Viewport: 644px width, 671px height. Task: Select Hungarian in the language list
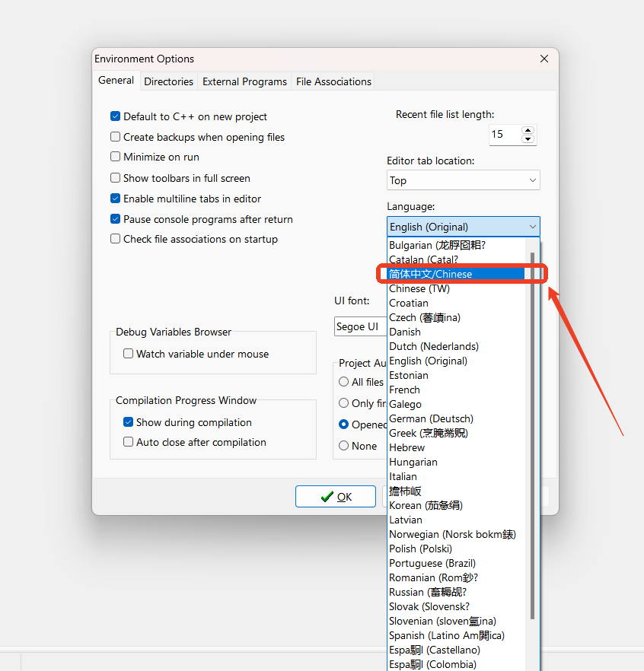(456, 463)
